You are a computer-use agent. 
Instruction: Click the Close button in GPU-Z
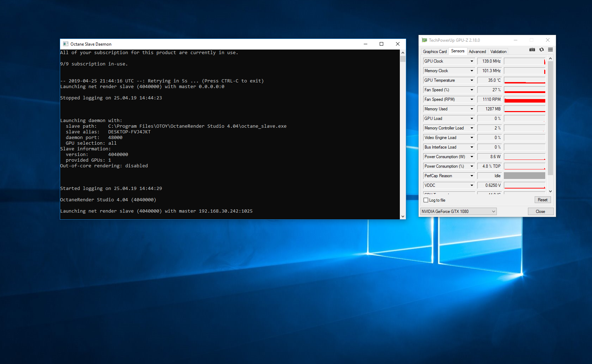(540, 212)
